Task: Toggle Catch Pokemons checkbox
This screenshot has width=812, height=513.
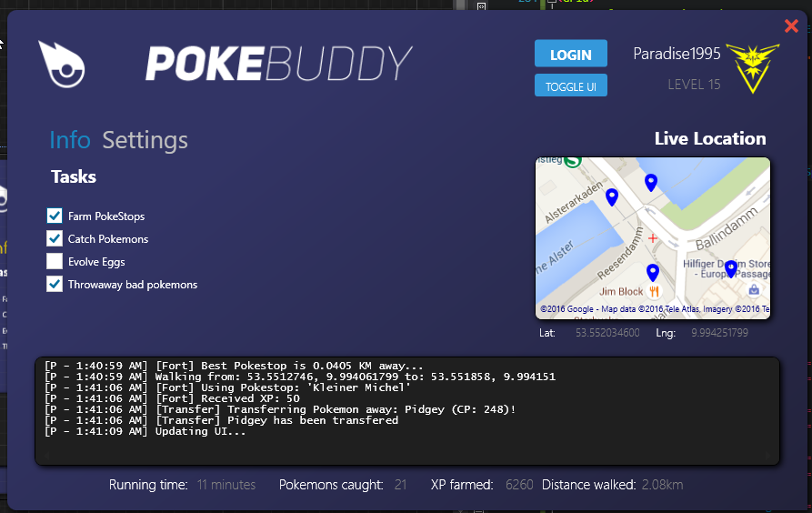Action: tap(55, 238)
